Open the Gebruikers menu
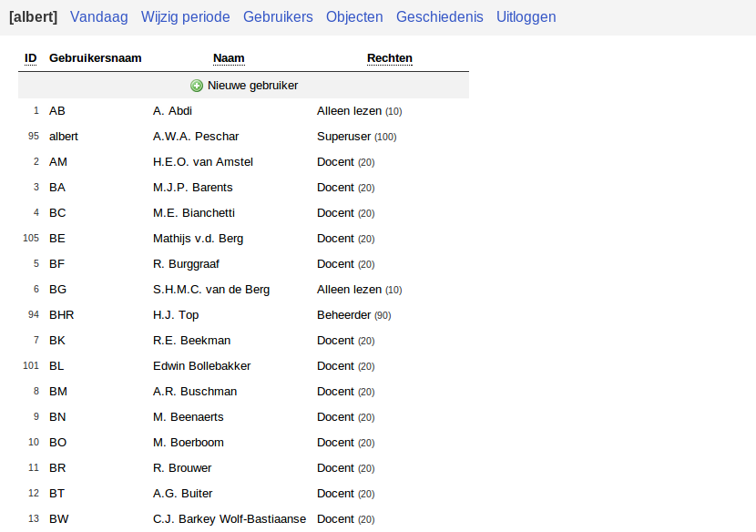This screenshot has width=756, height=532. point(278,17)
